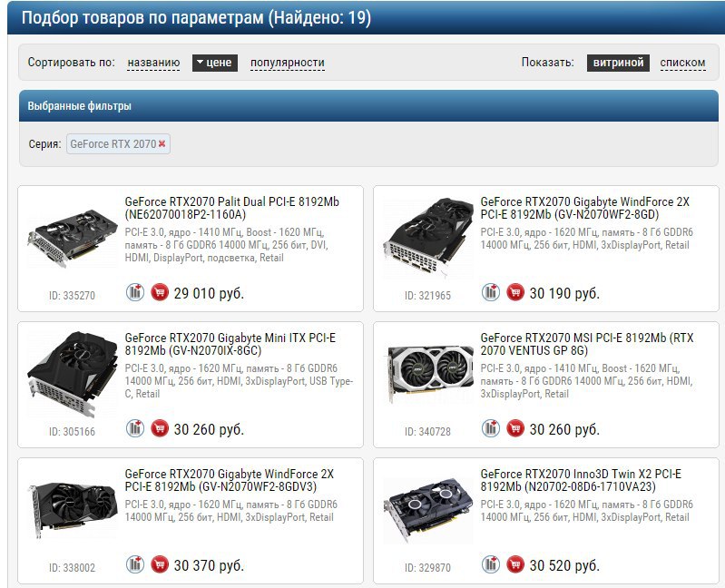The width and height of the screenshot is (725, 588).
Task: Click the price 30 520 руб.
Action: tap(564, 565)
